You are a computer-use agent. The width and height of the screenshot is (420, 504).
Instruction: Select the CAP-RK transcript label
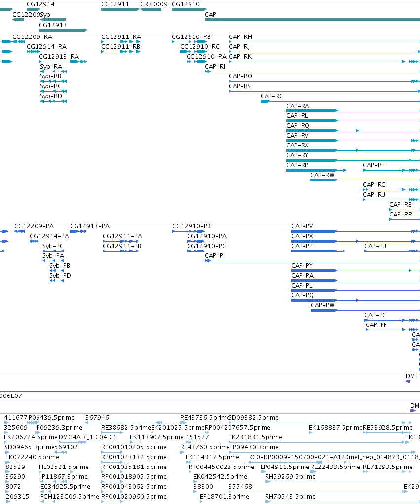click(x=240, y=57)
